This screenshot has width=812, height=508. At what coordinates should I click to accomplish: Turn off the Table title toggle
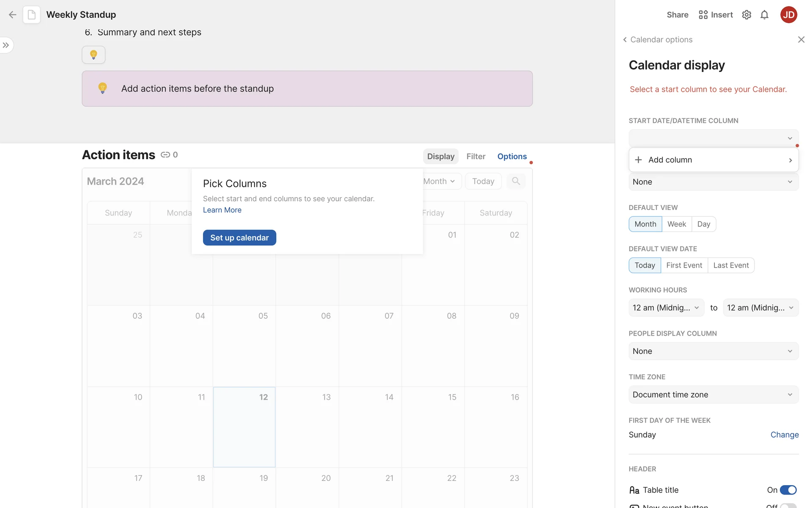click(x=788, y=490)
